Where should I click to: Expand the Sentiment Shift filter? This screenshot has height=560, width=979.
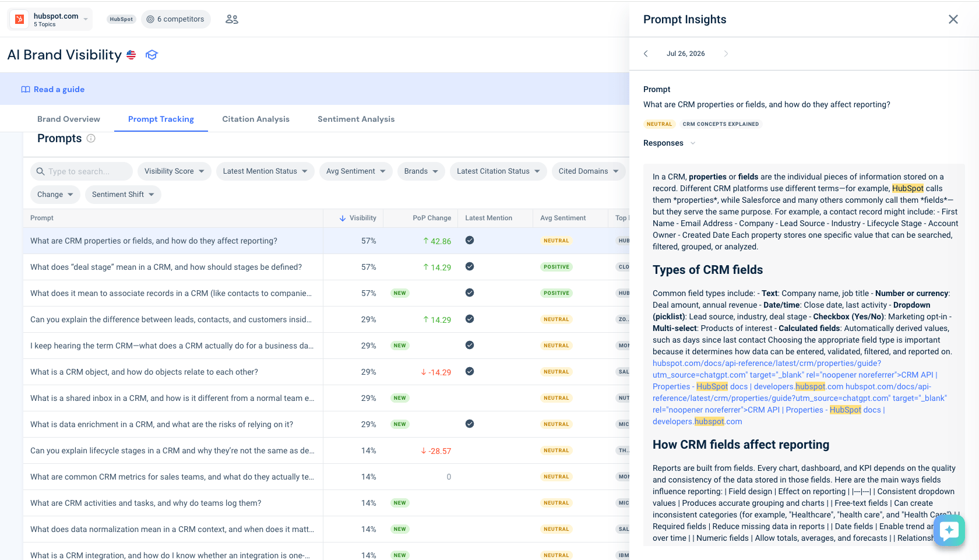coord(123,195)
